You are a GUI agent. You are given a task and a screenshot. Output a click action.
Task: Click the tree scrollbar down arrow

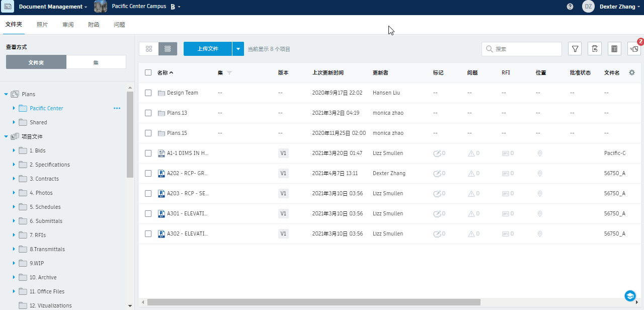[130, 305]
